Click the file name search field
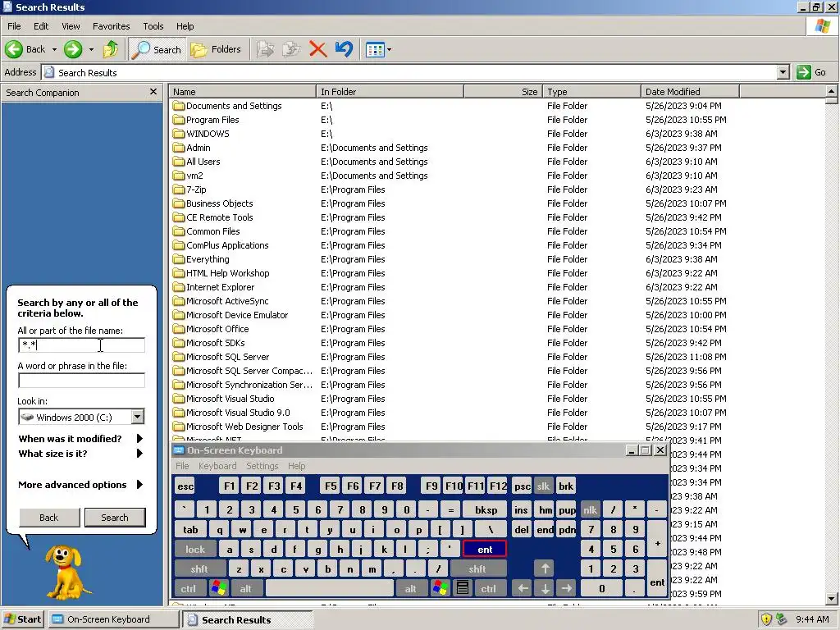This screenshot has height=630, width=840. click(x=81, y=345)
